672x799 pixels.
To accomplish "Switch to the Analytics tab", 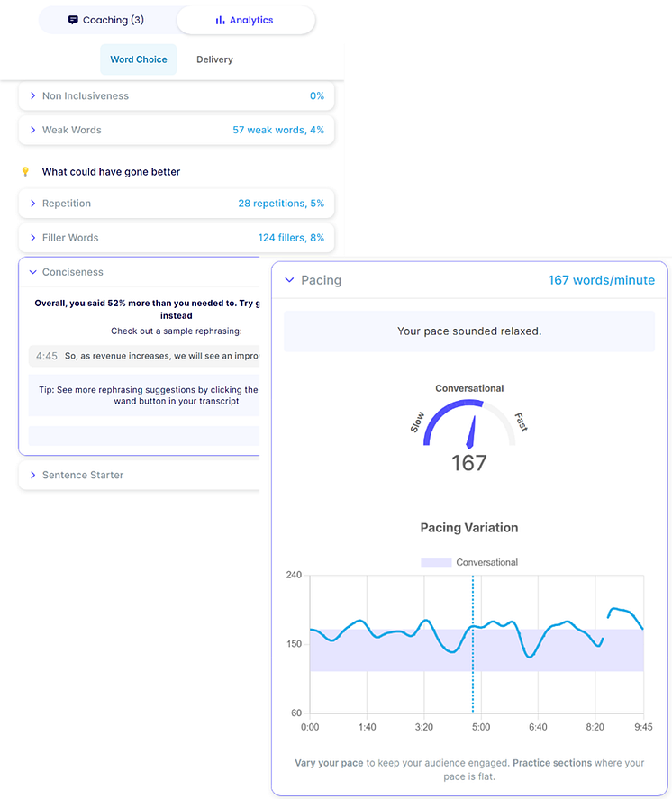I will coord(245,20).
